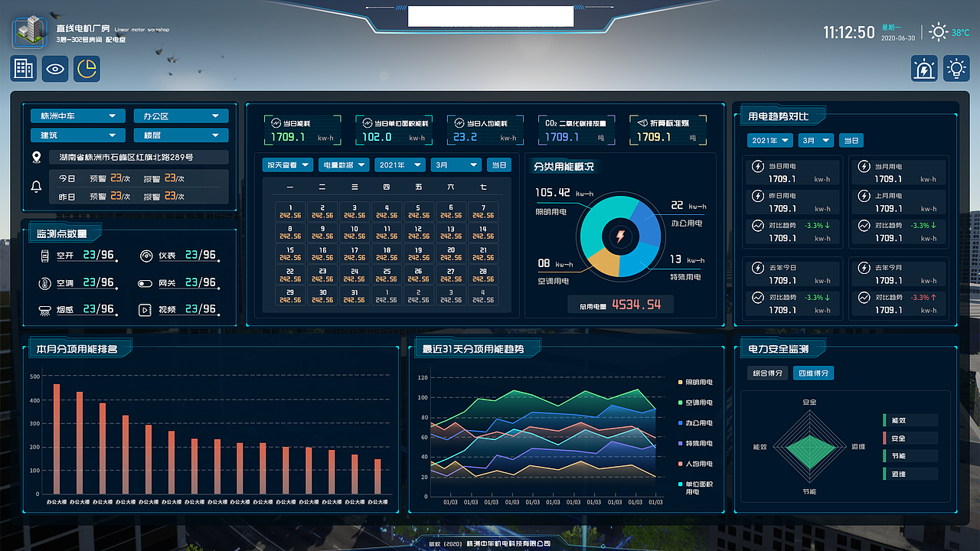Image resolution: width=980 pixels, height=551 pixels.
Task: Click the lightning bolt in the donut chart
Action: click(619, 237)
